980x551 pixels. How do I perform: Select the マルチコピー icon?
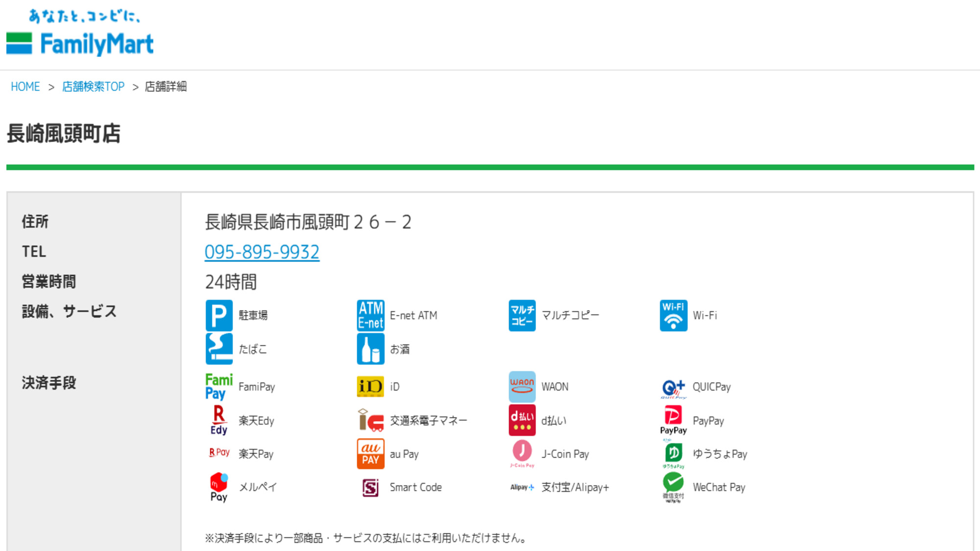point(522,315)
